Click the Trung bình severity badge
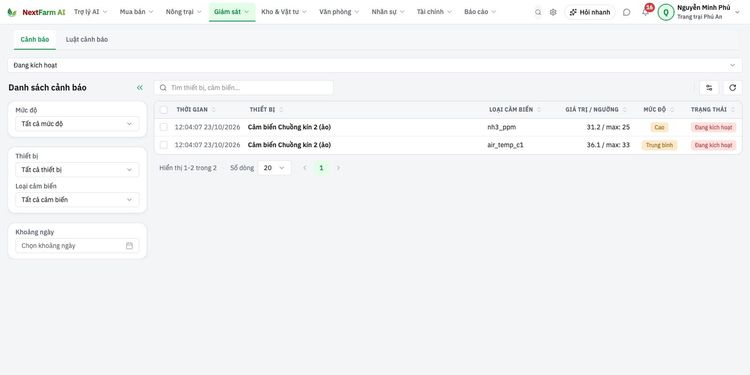 coord(659,145)
